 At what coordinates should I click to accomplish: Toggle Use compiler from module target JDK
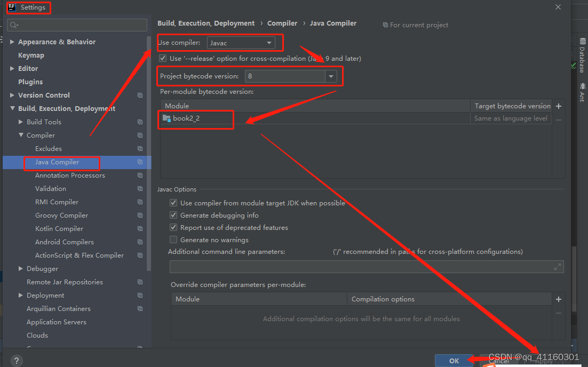click(x=173, y=203)
